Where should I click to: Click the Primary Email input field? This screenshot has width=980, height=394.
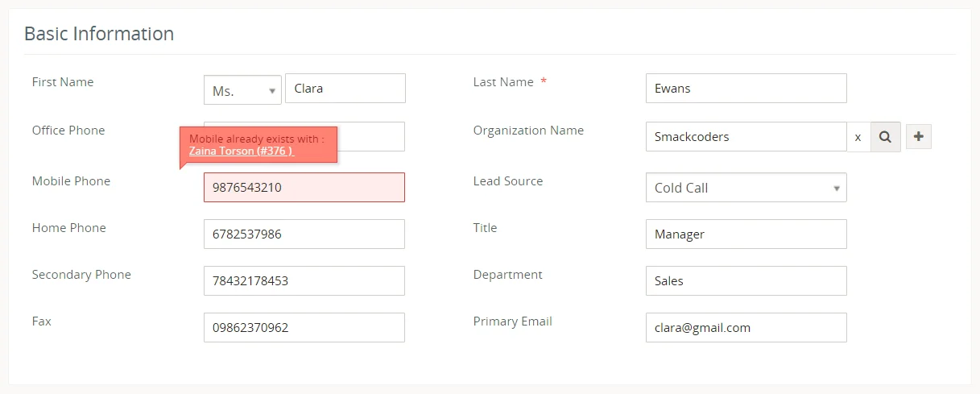point(746,328)
